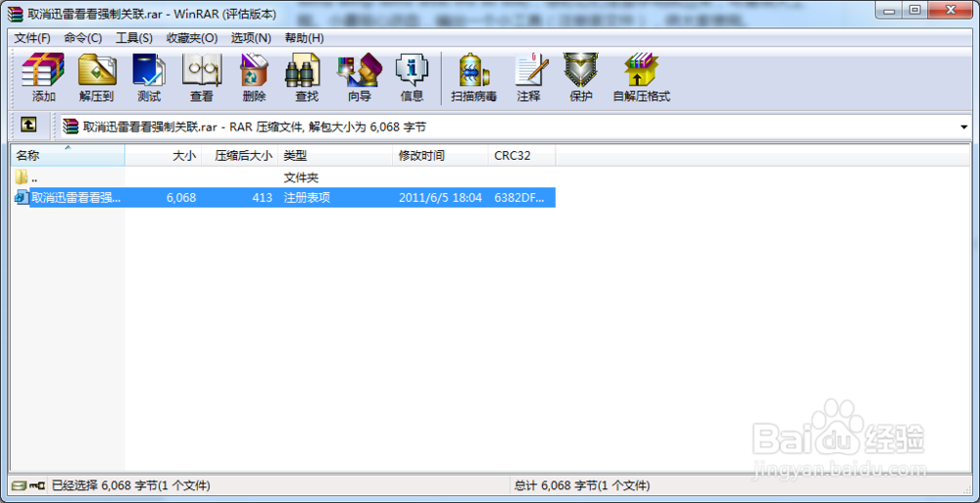Open the Commands (命令) menu
The height and width of the screenshot is (503, 980).
pos(83,38)
